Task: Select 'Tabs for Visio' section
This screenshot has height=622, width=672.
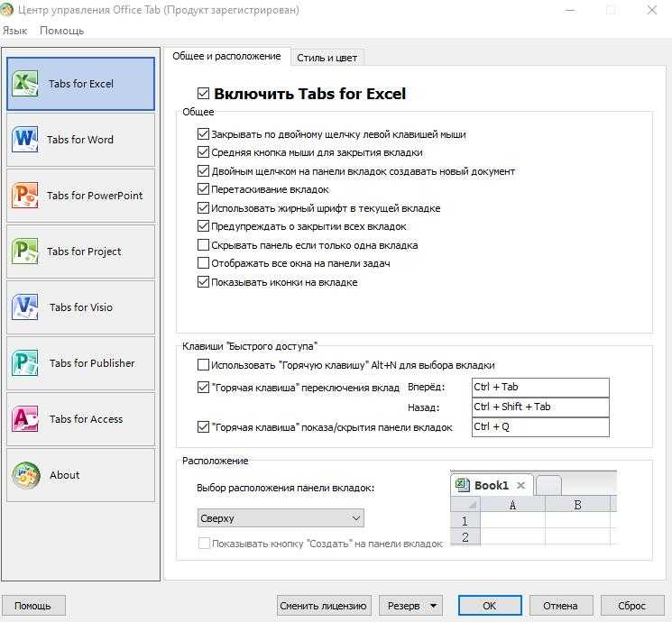Action: [x=80, y=307]
